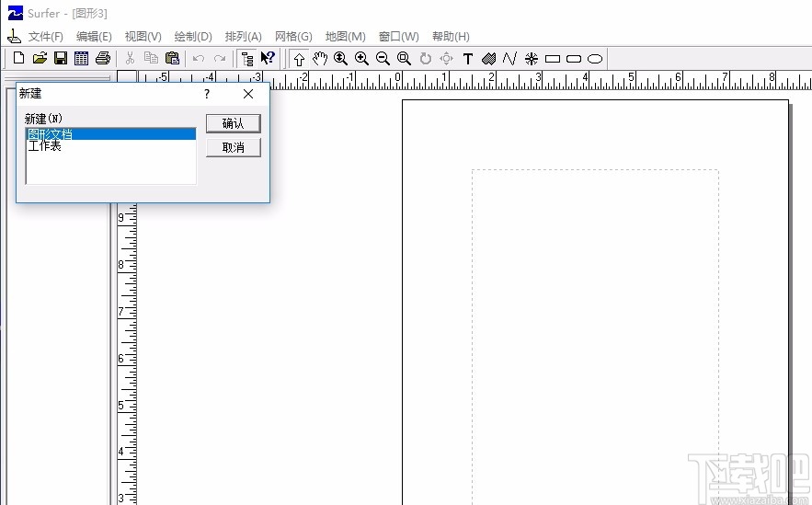This screenshot has width=812, height=505.
Task: Select 图形文档 in the new list
Action: click(x=111, y=134)
